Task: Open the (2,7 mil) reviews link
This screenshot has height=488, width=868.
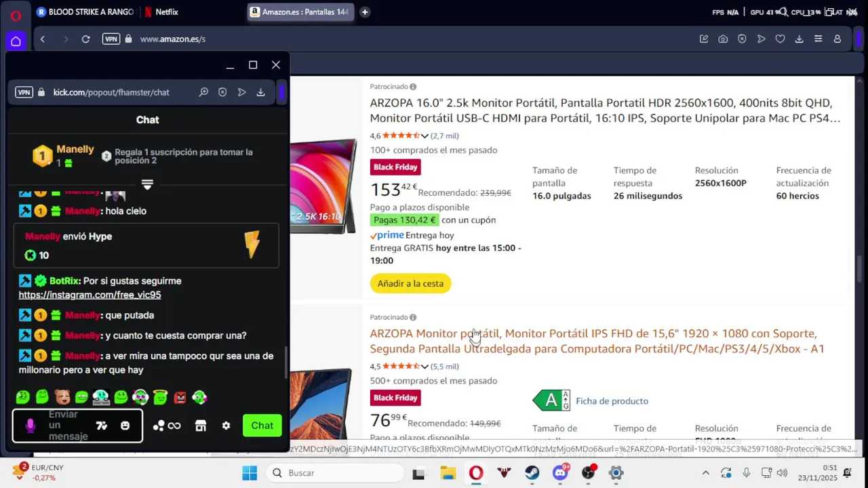Action: (x=445, y=136)
